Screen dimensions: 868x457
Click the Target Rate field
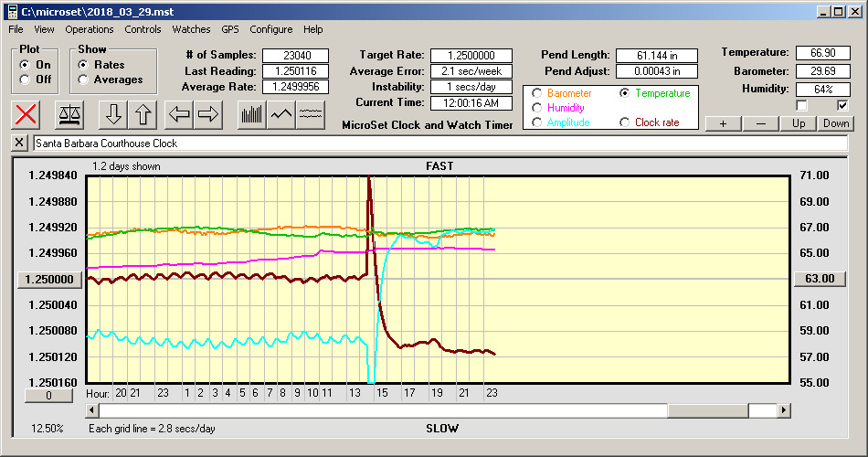[x=471, y=56]
